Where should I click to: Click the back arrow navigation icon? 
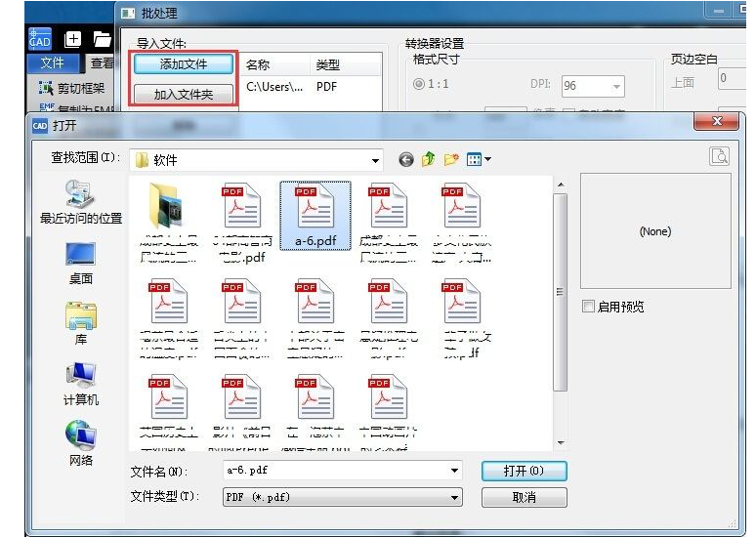click(x=406, y=160)
